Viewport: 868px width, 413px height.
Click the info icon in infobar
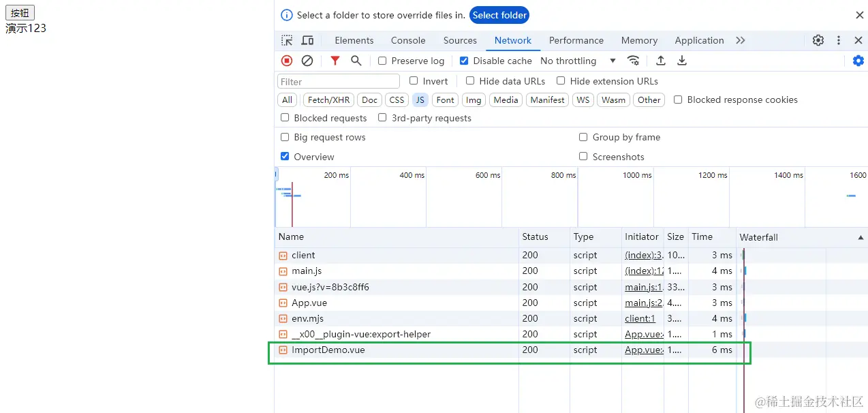point(287,15)
